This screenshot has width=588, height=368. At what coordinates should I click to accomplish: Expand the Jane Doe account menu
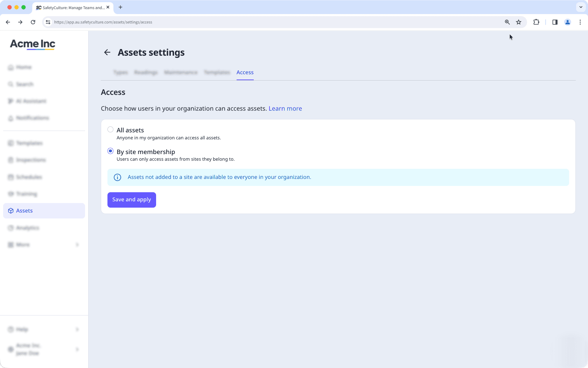pos(77,349)
